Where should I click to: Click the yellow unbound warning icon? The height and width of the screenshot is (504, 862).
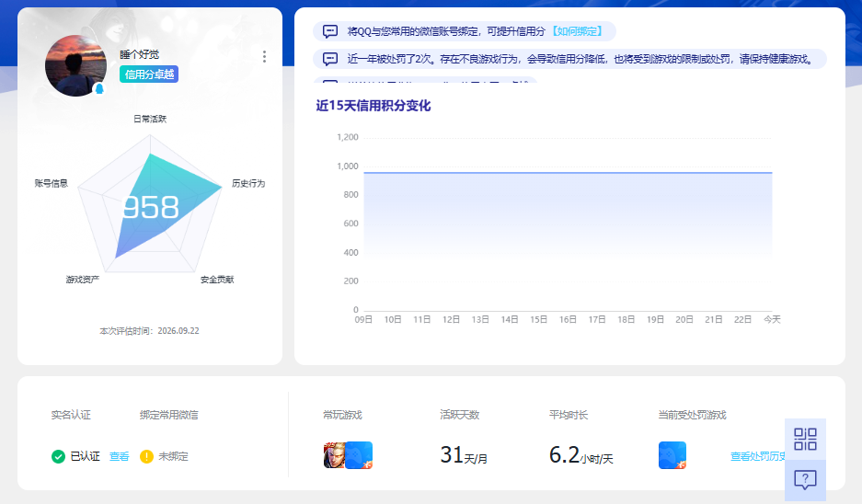pos(147,457)
